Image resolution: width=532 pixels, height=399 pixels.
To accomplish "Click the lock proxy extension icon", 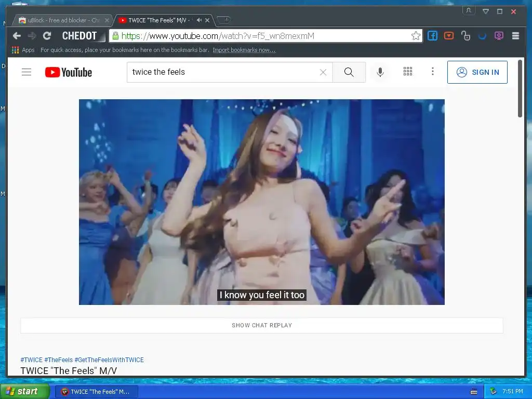I will click(465, 36).
